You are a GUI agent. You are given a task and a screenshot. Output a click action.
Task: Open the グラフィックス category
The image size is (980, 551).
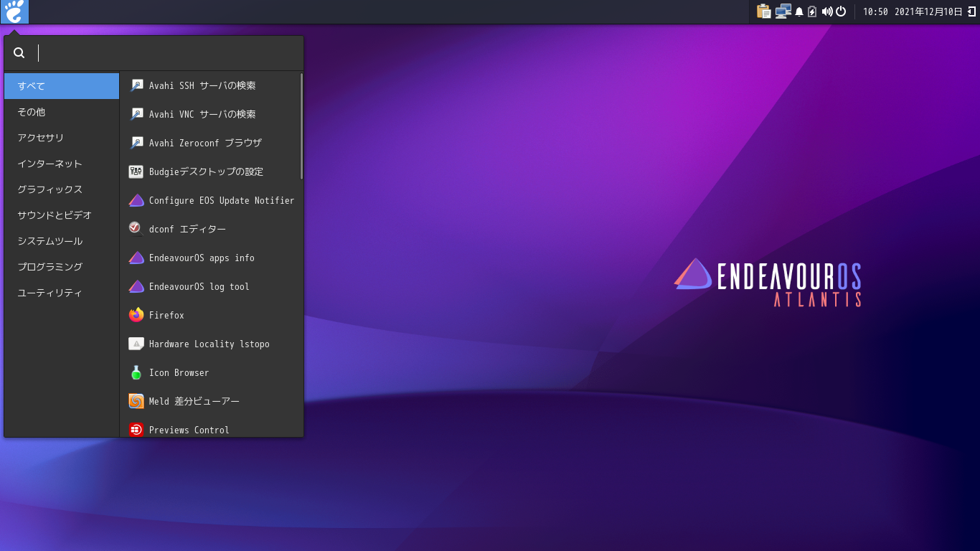click(x=62, y=189)
